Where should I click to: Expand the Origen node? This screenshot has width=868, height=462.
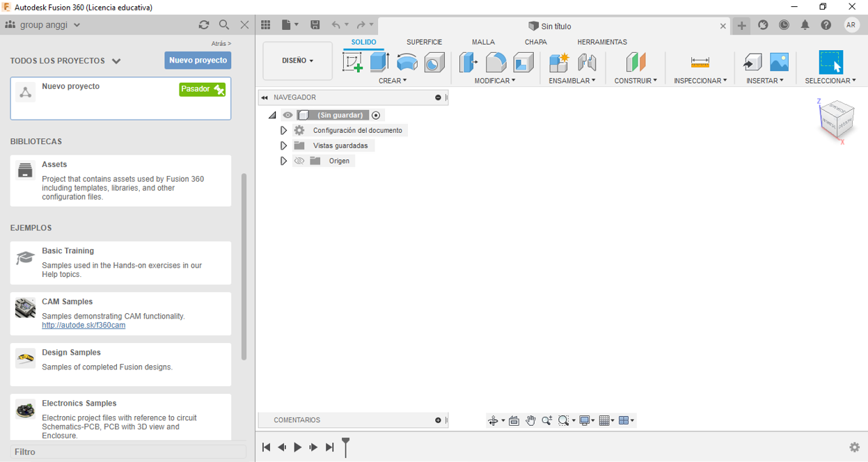pyautogui.click(x=283, y=161)
